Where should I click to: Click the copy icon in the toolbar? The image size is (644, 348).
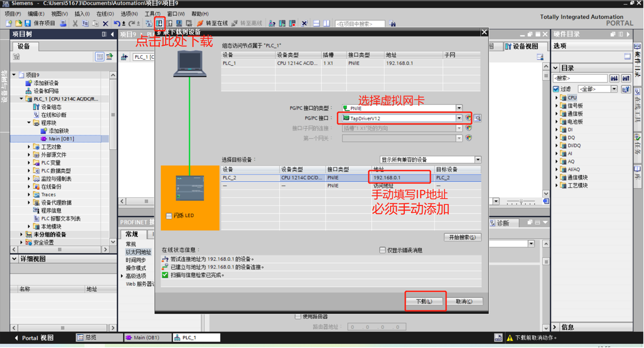(85, 23)
